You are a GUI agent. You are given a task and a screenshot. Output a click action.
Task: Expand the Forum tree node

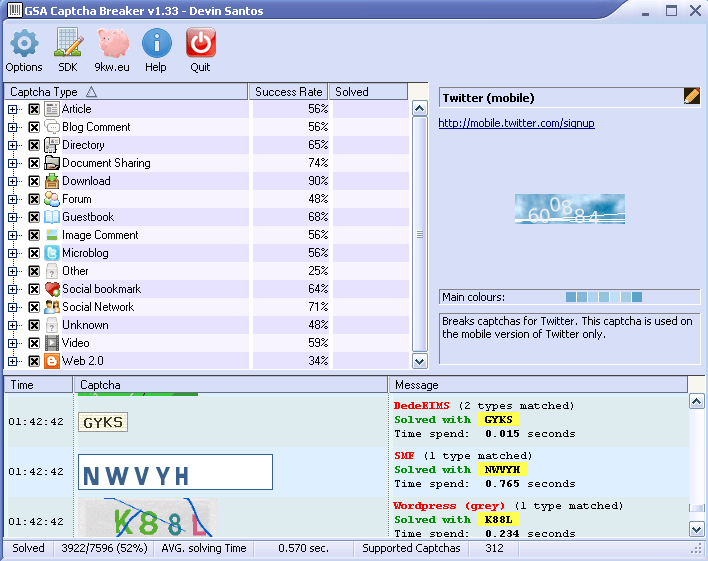tap(13, 200)
